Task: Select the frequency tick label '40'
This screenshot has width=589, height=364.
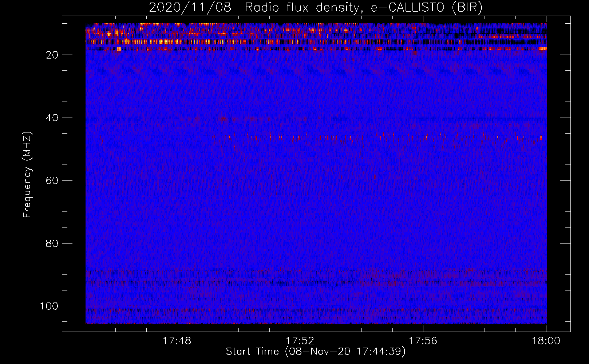Action: (52, 118)
